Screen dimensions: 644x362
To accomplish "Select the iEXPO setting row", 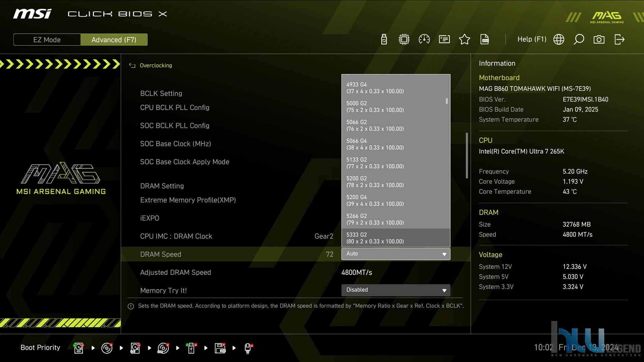I will [150, 218].
